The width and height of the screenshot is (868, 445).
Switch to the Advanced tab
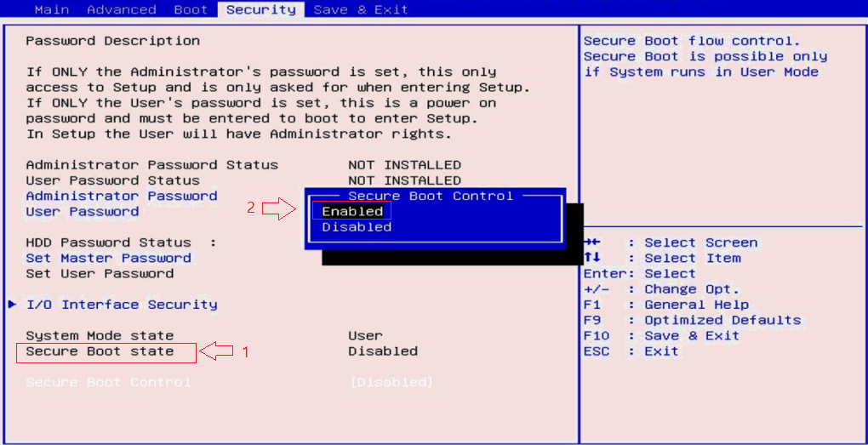(121, 9)
